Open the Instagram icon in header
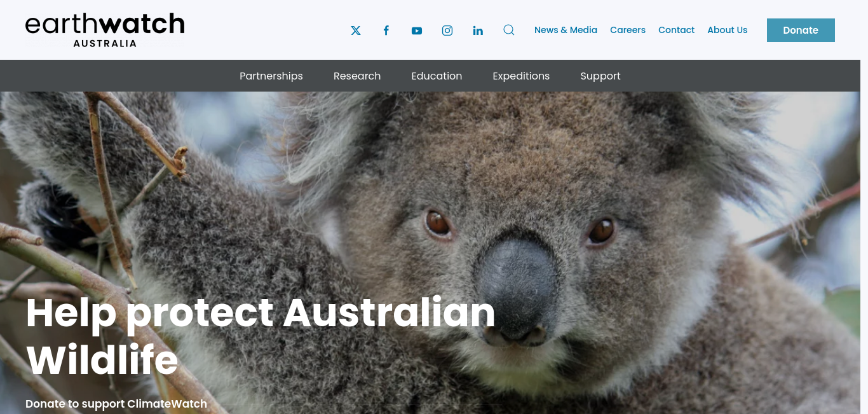The height and width of the screenshot is (414, 868). (447, 31)
